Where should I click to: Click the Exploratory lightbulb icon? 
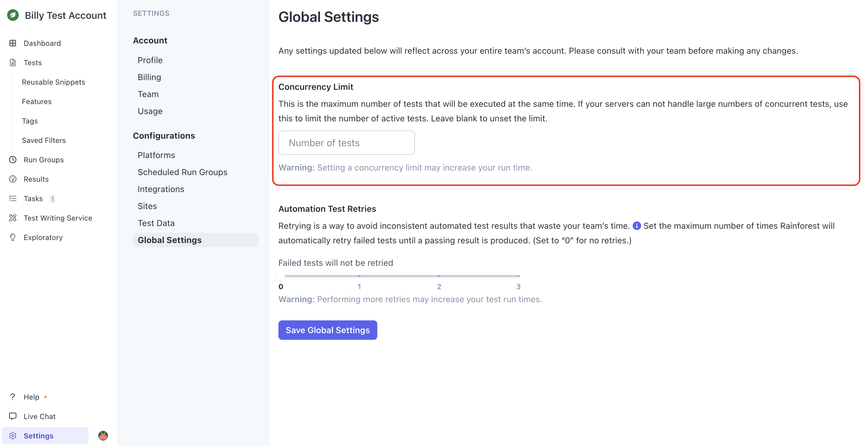pos(13,237)
